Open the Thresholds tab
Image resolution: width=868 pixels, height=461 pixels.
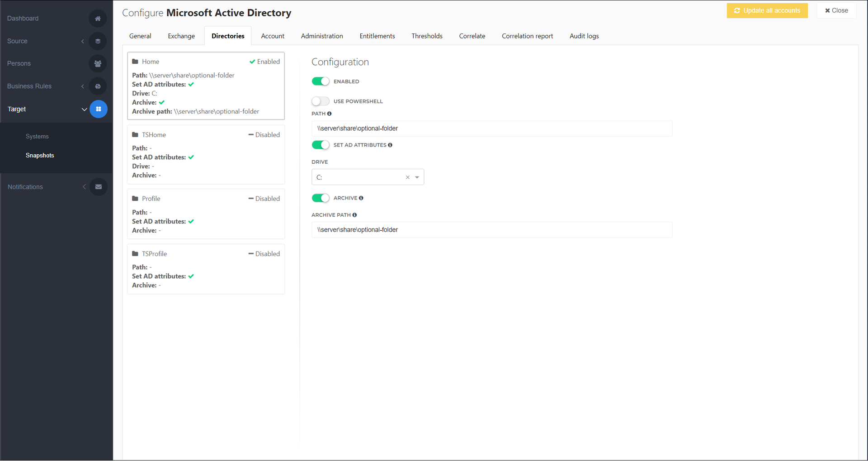click(427, 36)
